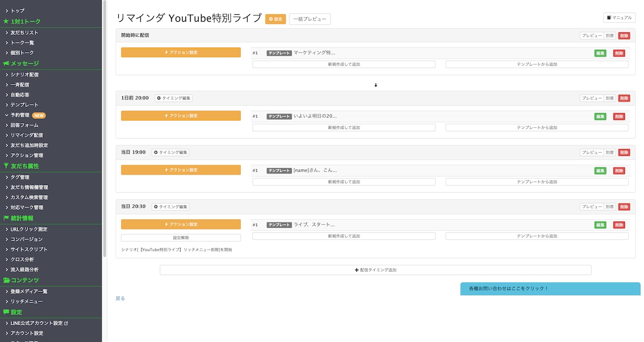Click red 削除 in the 当日 20:30 header

coord(624,207)
